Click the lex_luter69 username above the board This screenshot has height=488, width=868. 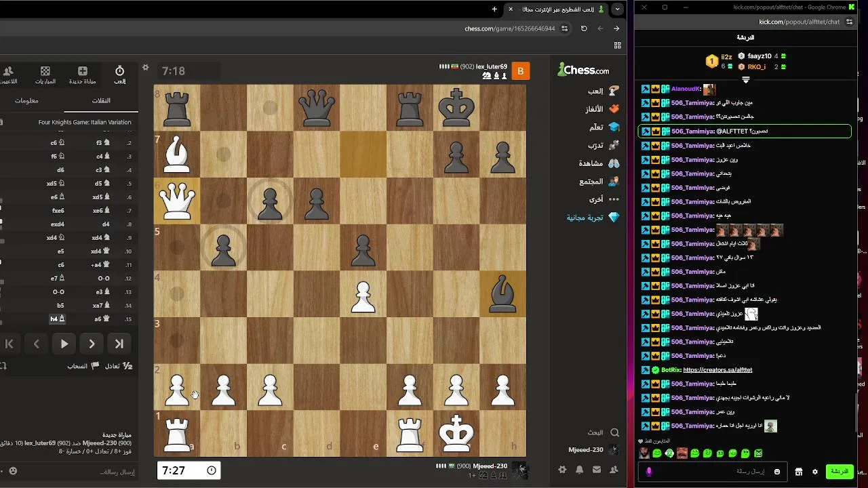coord(492,66)
